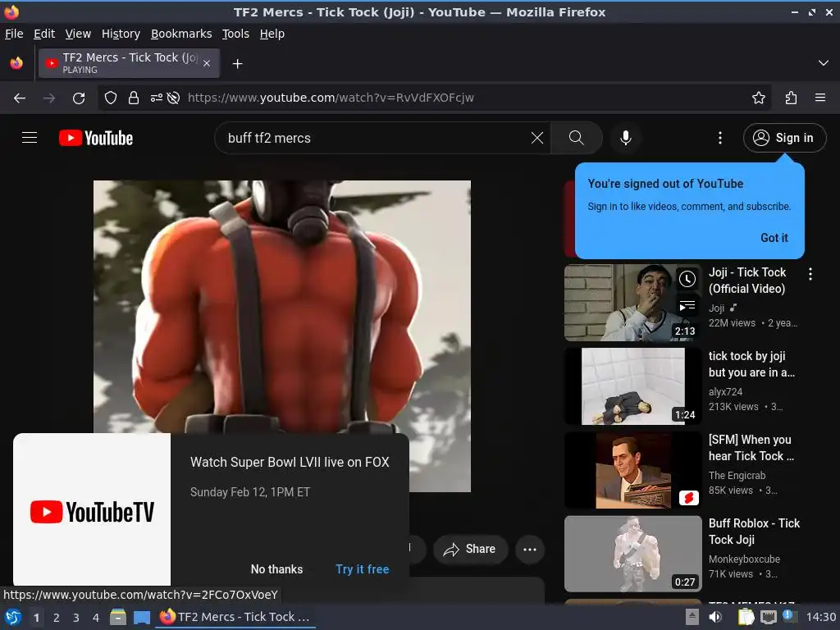Expand the list all tabs chevron
Screen dimensions: 840x630
pos(824,63)
